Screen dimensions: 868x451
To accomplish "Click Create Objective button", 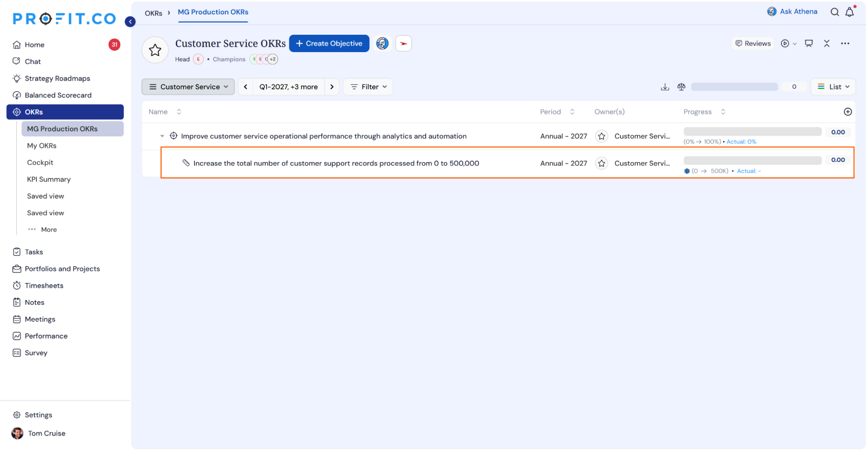I will [x=329, y=43].
